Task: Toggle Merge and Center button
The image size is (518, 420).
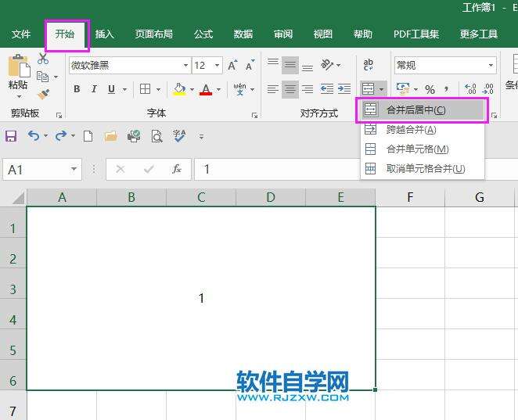Action: click(369, 89)
